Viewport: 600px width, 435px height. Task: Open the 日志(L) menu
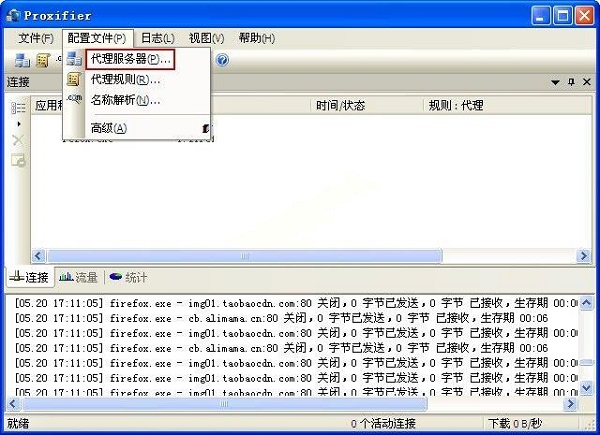click(155, 38)
